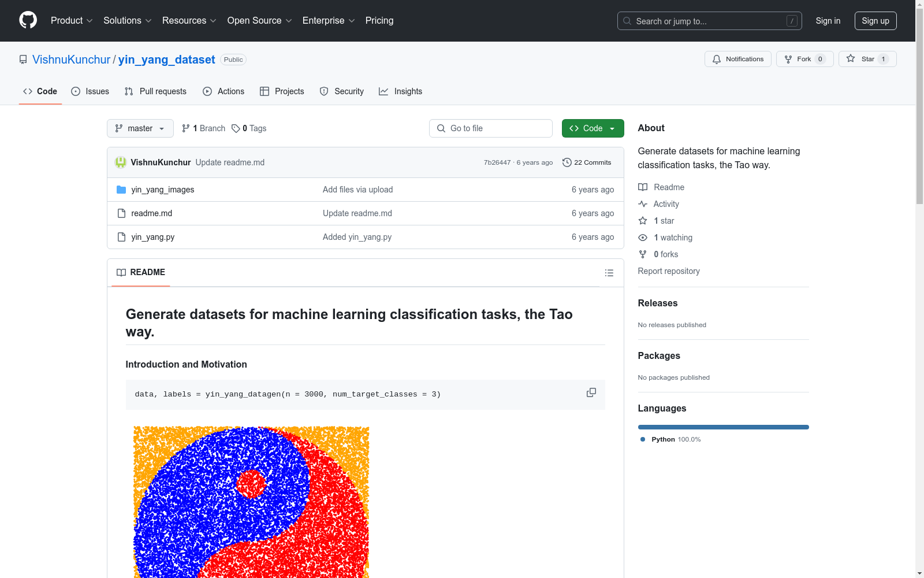The width and height of the screenshot is (924, 578).
Task: Open the yin yang scatter plot image
Action: point(251,502)
